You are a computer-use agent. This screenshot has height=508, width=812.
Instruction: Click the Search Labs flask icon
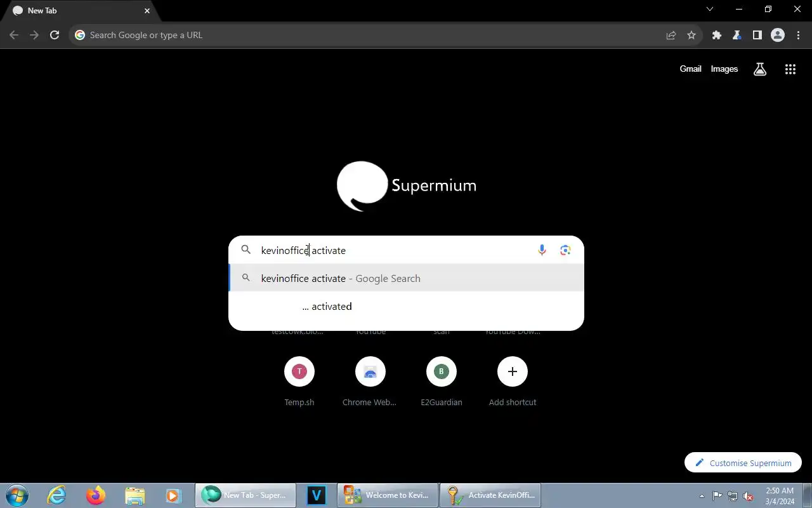pyautogui.click(x=760, y=69)
